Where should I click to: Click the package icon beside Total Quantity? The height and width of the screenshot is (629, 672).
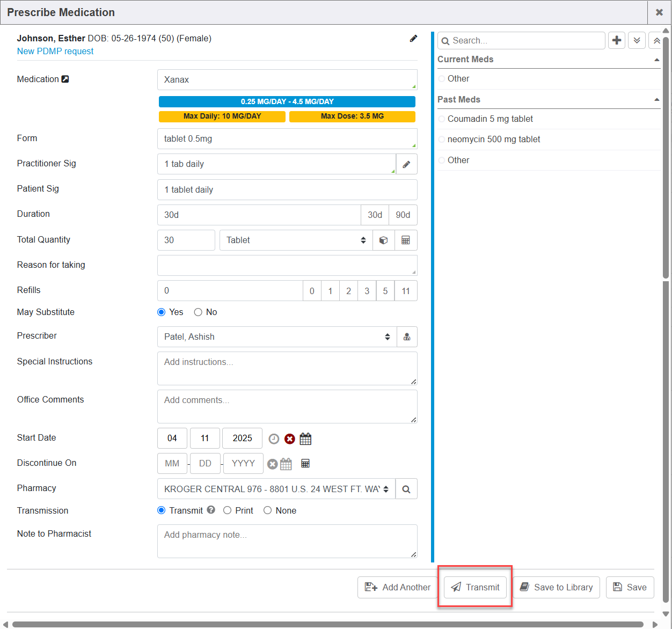[x=383, y=240]
